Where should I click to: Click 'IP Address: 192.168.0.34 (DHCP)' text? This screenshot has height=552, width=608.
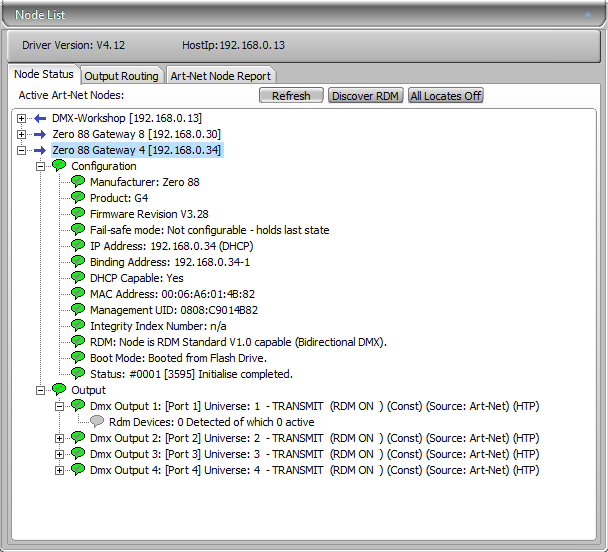tap(172, 246)
